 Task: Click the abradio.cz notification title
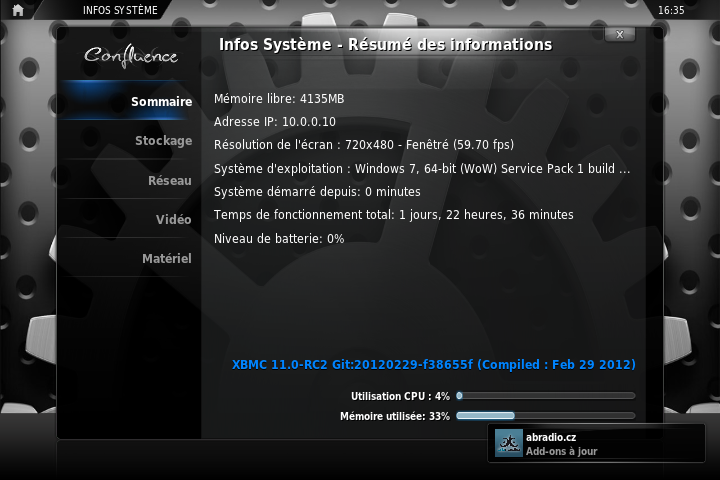(551, 437)
